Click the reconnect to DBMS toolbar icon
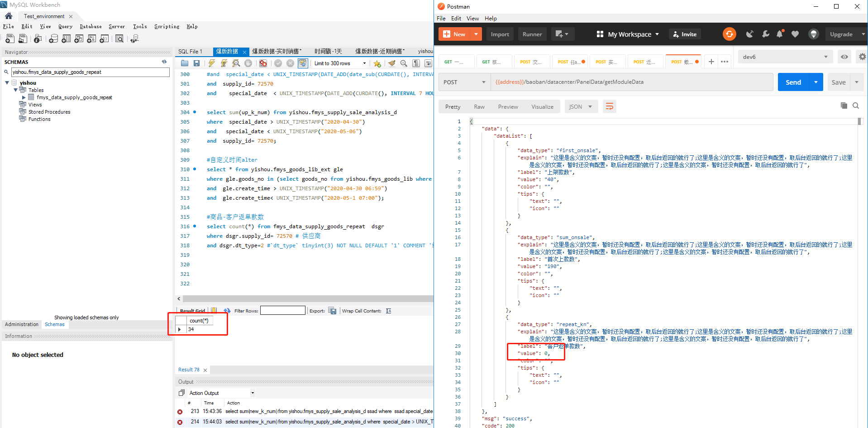The width and height of the screenshot is (868, 428). (134, 39)
